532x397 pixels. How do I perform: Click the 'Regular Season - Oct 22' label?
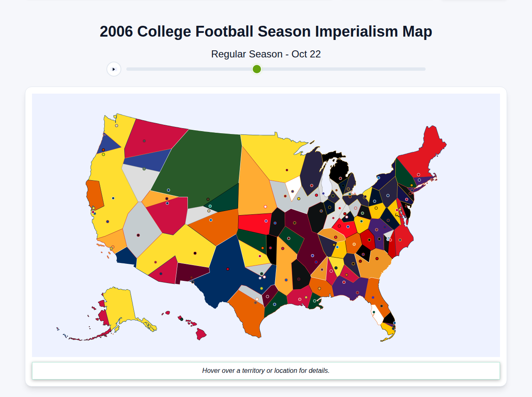coord(266,54)
